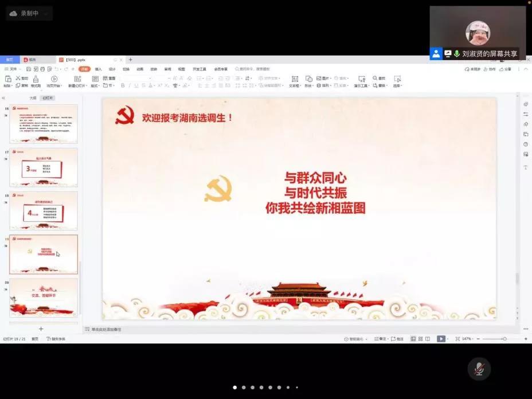Start slideshow from current slide (当页开始)
This screenshot has height=399, width=532.
point(54,79)
